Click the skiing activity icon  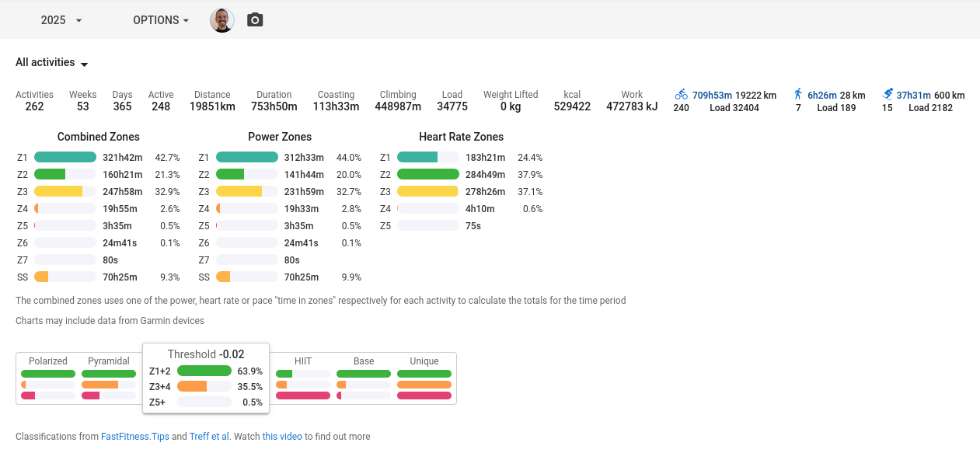[x=888, y=95]
